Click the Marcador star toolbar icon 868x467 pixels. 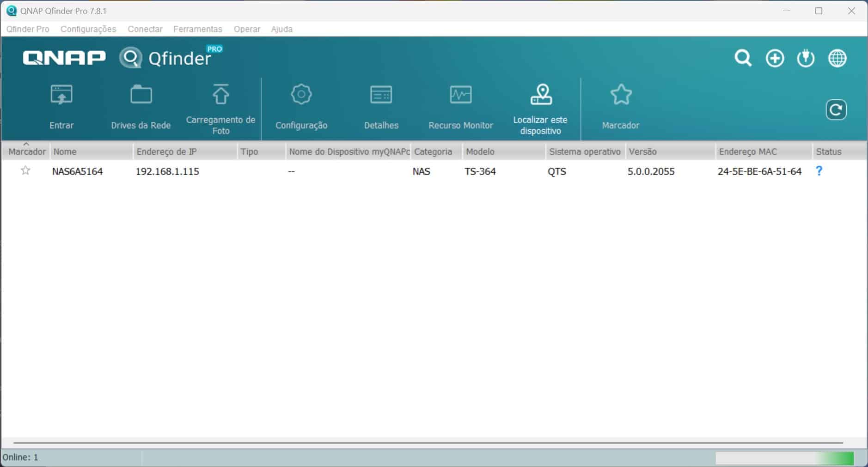(621, 96)
